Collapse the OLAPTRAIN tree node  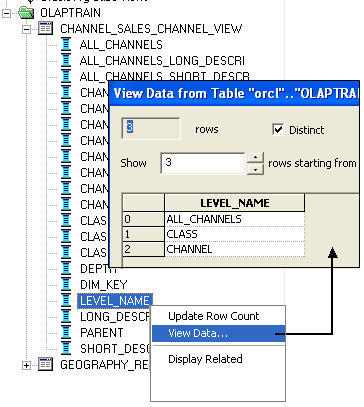(x=6, y=14)
